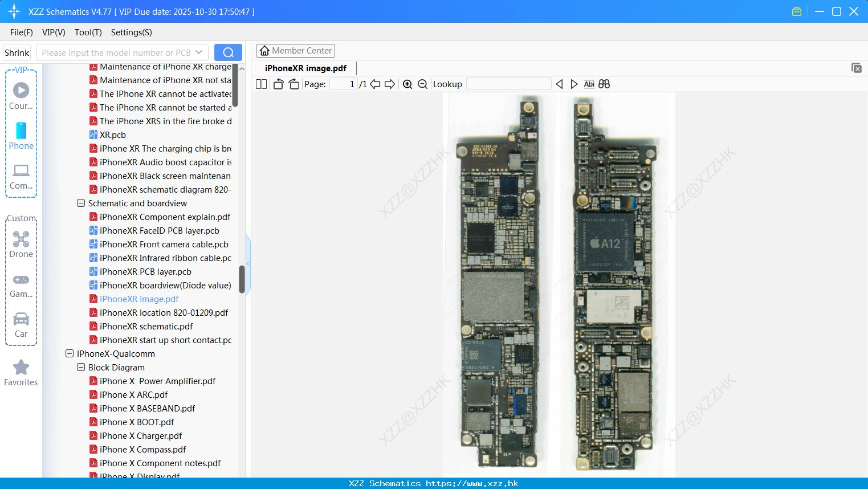The width and height of the screenshot is (868, 489).
Task: Collapse iPhoneX-Qualcomm tree node
Action: pos(70,354)
